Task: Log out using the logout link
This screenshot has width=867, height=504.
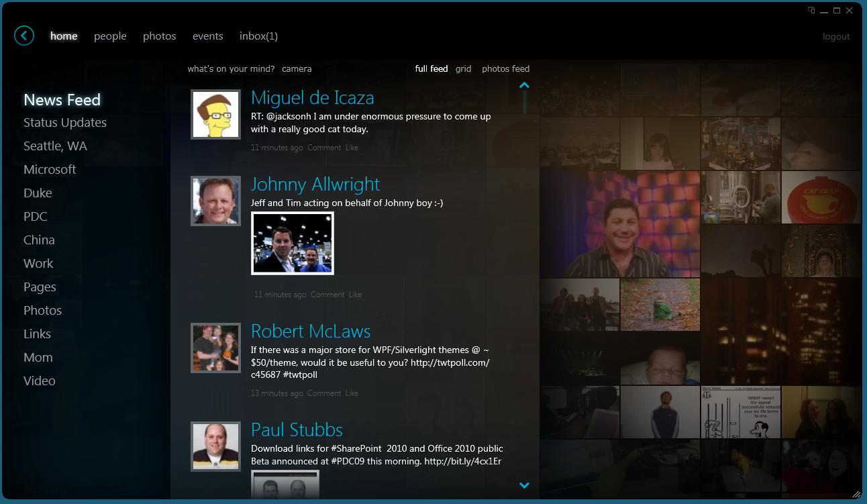Action: [836, 37]
